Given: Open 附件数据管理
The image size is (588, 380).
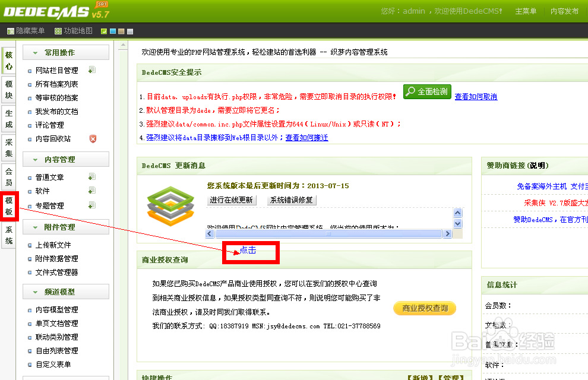Looking at the screenshot, I should (x=56, y=259).
